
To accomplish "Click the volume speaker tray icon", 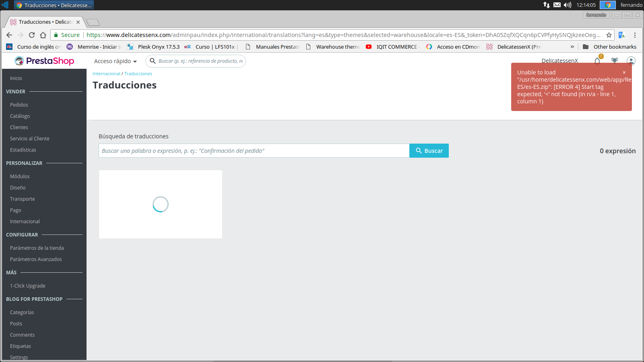I will [x=568, y=5].
